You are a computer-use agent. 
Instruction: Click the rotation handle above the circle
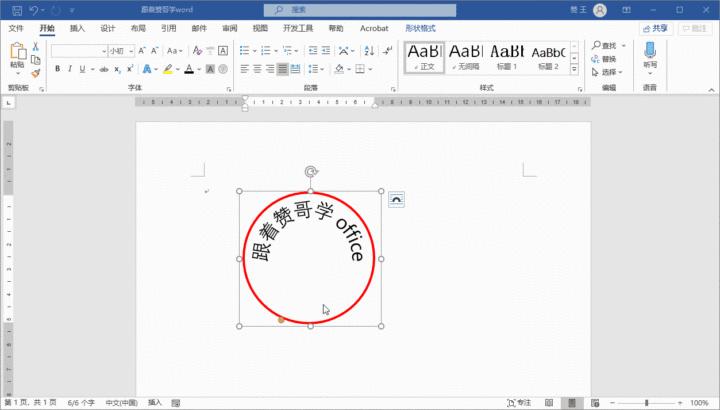311,172
